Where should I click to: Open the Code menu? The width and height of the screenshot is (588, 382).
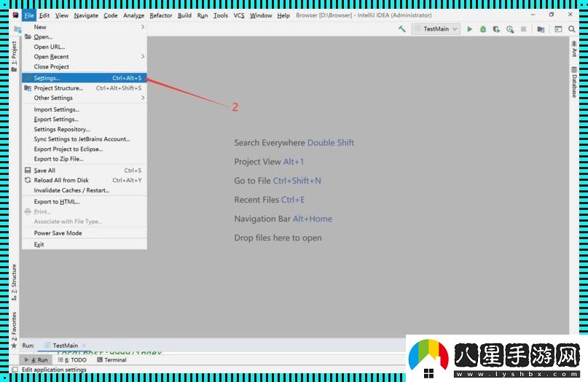111,15
